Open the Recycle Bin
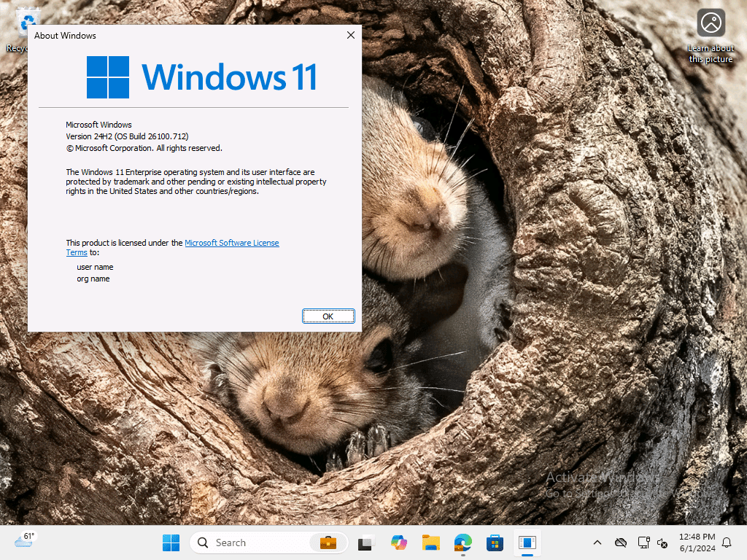 pyautogui.click(x=27, y=22)
